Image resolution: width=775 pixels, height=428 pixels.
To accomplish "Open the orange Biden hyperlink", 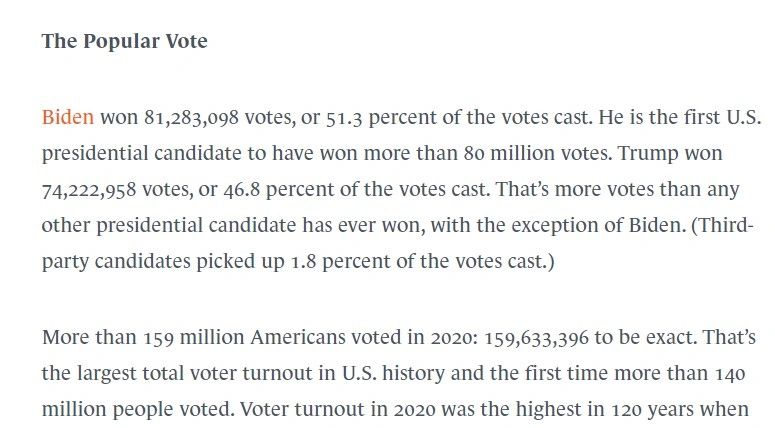I will point(68,117).
